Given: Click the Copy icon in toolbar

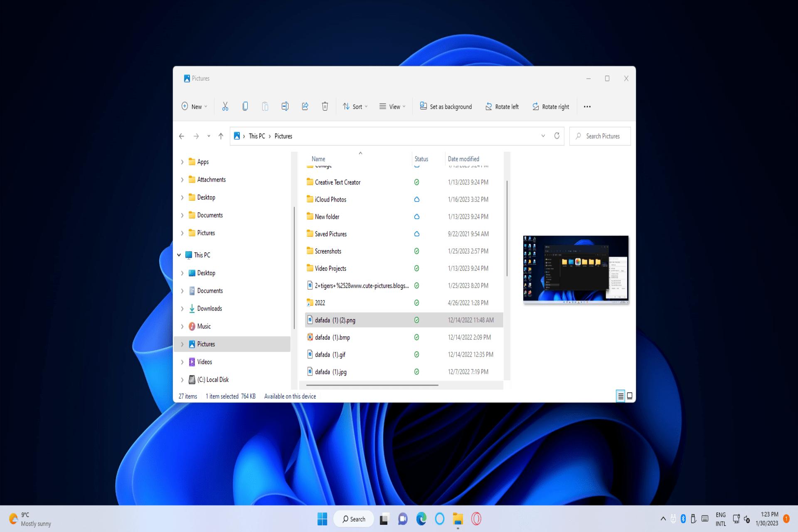Looking at the screenshot, I should click(x=245, y=106).
